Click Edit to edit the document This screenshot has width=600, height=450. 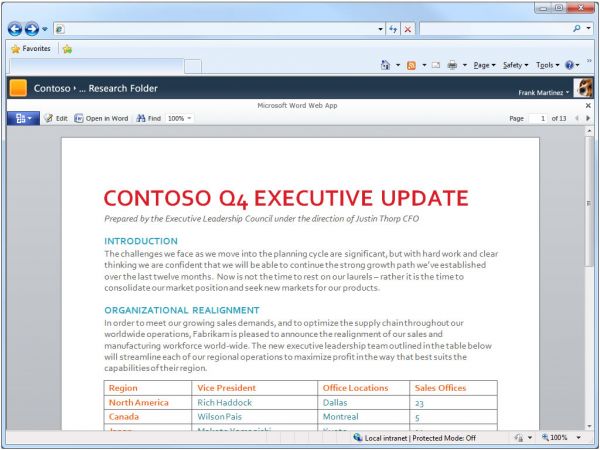(x=56, y=119)
